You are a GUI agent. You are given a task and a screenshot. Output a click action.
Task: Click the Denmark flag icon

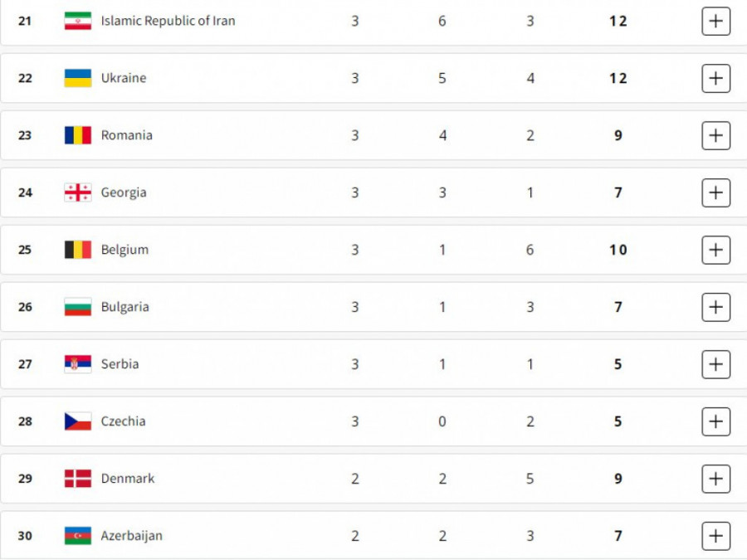(78, 479)
